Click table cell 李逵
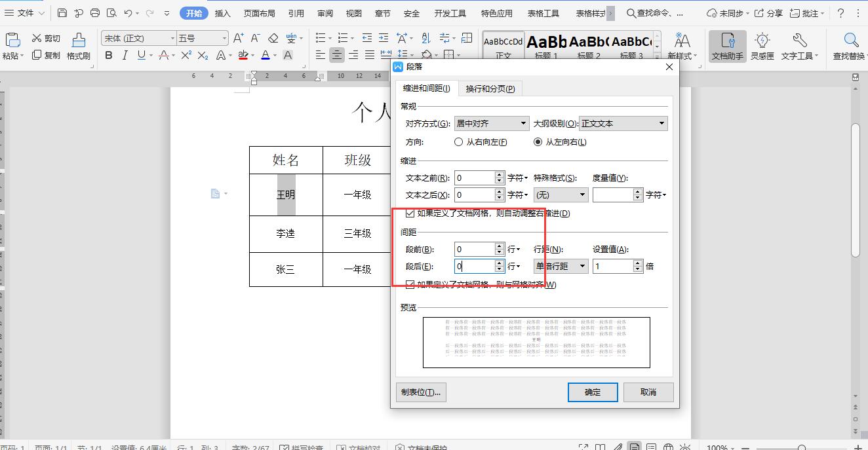The height and width of the screenshot is (450, 868). (x=286, y=234)
